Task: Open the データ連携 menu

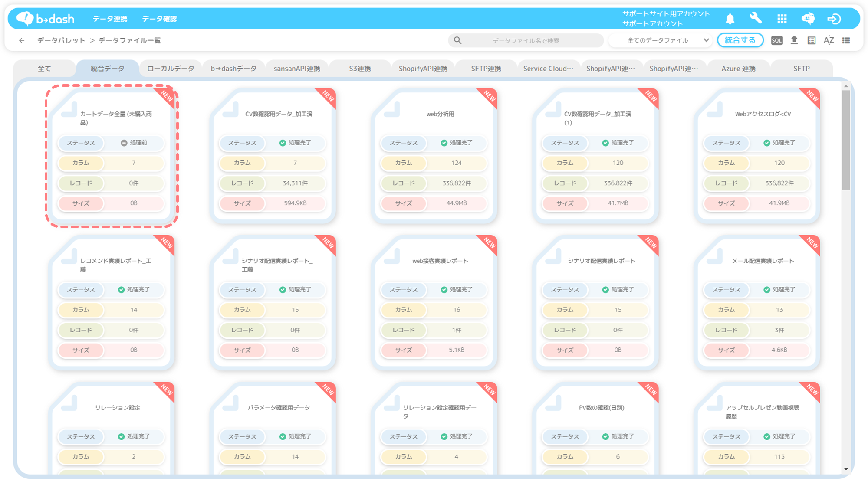Action: pos(110,19)
